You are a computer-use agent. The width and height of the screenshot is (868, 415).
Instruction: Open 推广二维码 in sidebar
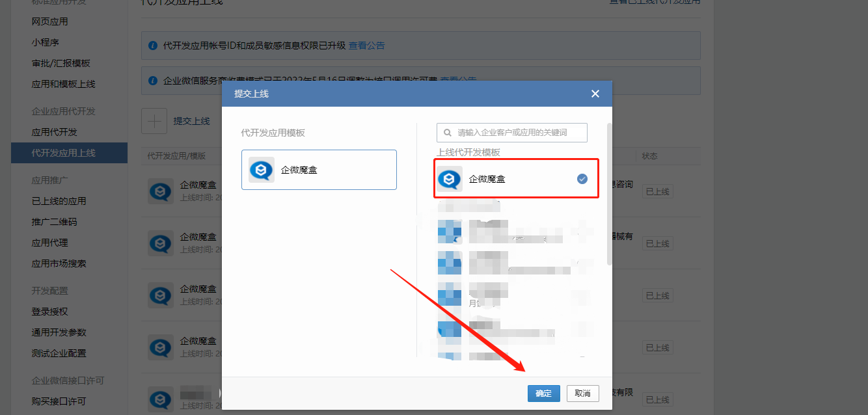(x=54, y=222)
